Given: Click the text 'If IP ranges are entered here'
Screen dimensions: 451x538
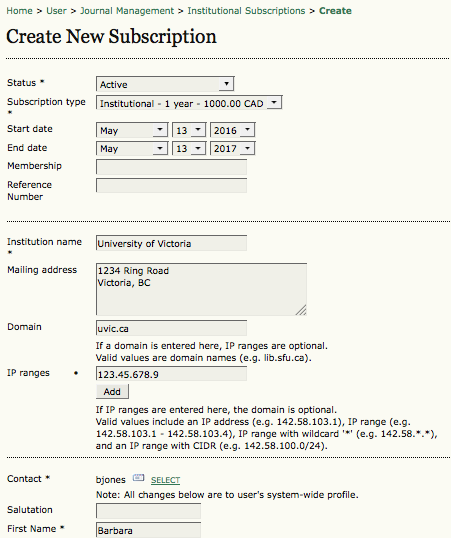Looking at the screenshot, I should tap(163, 410).
